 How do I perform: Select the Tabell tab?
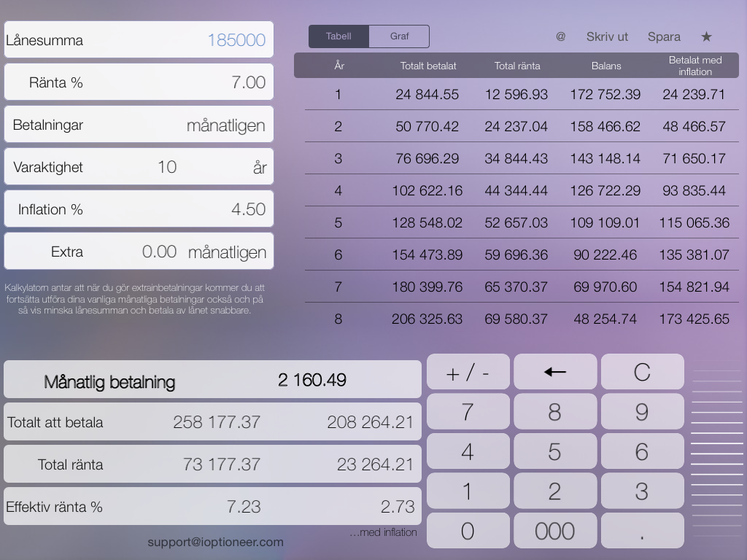click(x=340, y=36)
